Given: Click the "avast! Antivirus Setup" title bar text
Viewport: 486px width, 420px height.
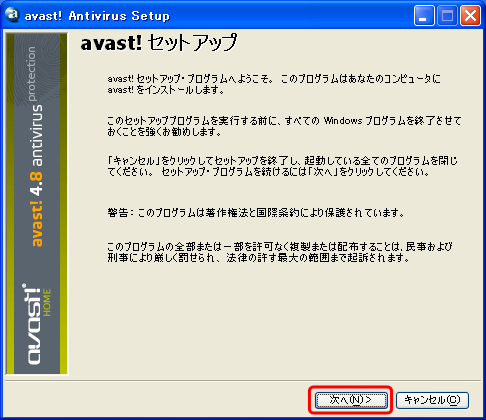Looking at the screenshot, I should pyautogui.click(x=97, y=16).
